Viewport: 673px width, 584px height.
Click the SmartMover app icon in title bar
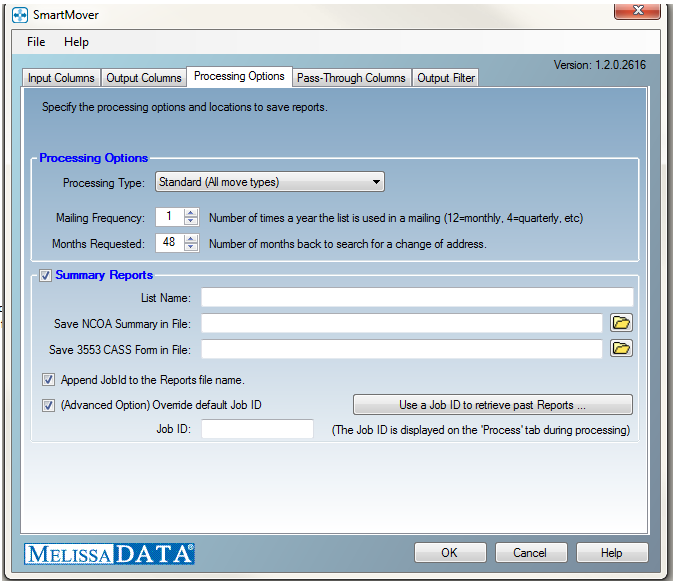tap(20, 15)
